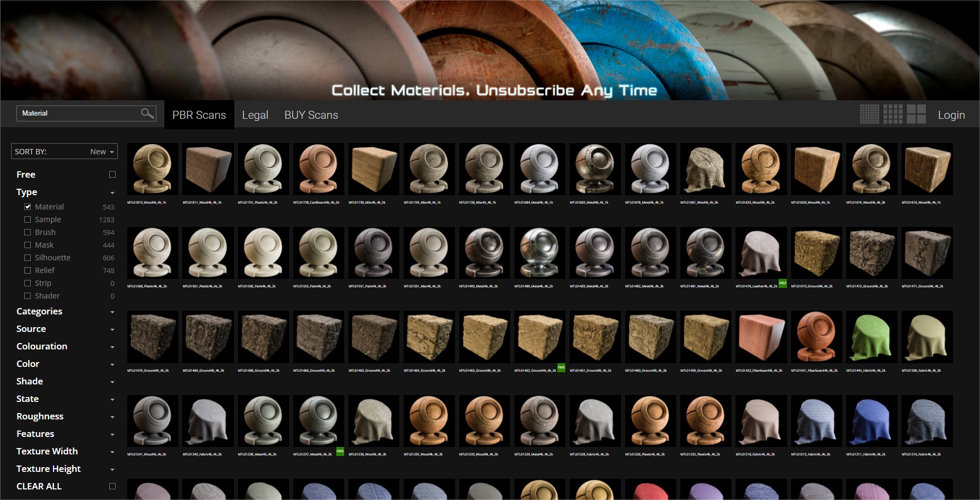Switch to the medium thumbnail grid view

[892, 114]
